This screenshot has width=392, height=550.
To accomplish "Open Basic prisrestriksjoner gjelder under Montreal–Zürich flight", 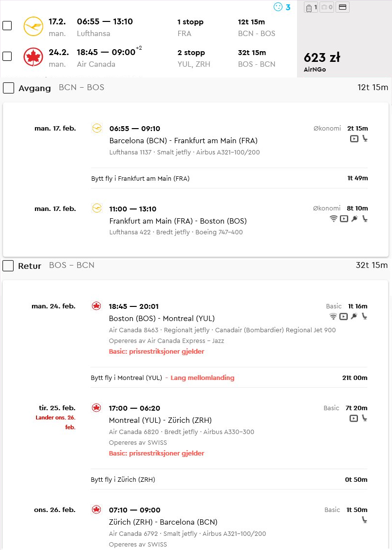I will 156,453.
